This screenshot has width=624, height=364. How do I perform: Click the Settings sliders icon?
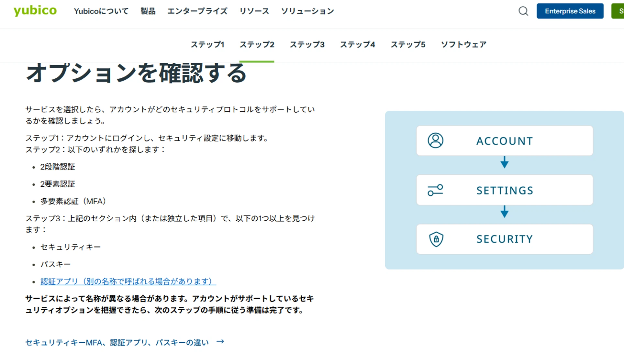(x=435, y=190)
